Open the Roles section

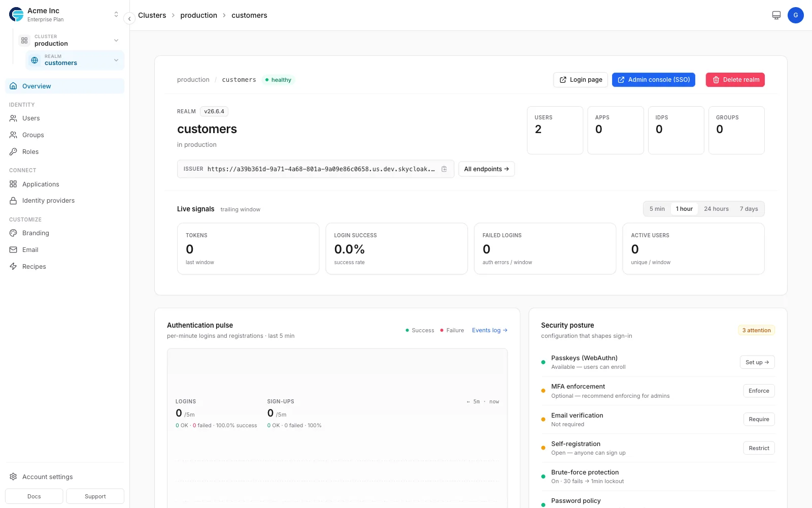pyautogui.click(x=64, y=152)
